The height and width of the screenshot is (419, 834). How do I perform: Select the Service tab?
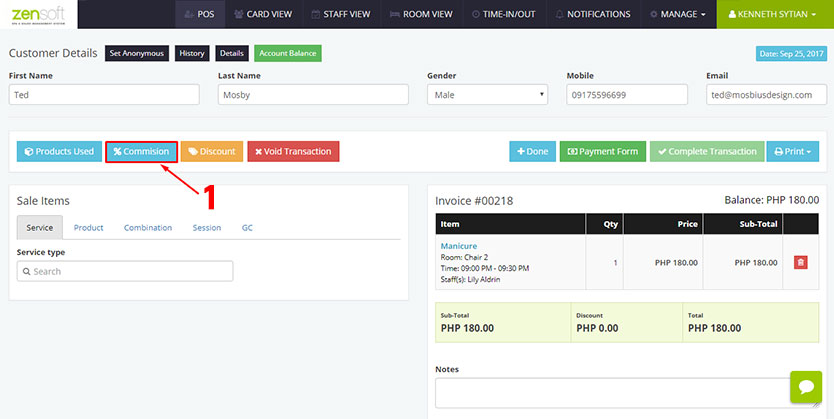[x=40, y=228]
